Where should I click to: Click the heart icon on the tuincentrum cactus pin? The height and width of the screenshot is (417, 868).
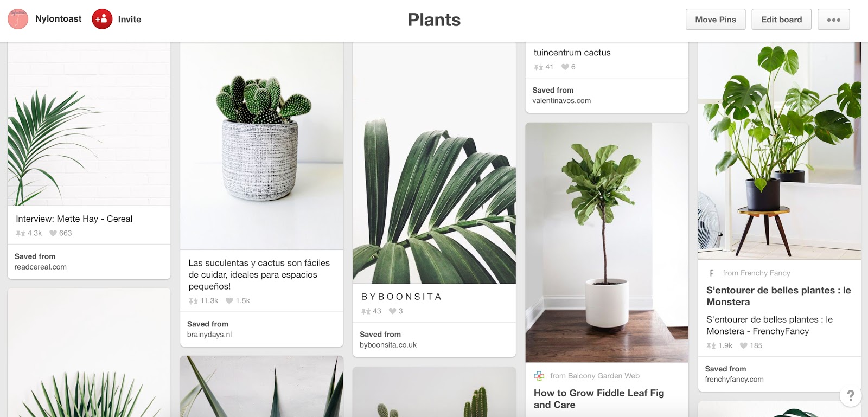565,67
